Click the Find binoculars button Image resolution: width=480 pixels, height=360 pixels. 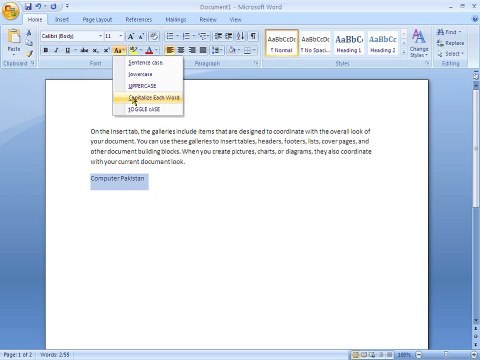click(x=448, y=32)
